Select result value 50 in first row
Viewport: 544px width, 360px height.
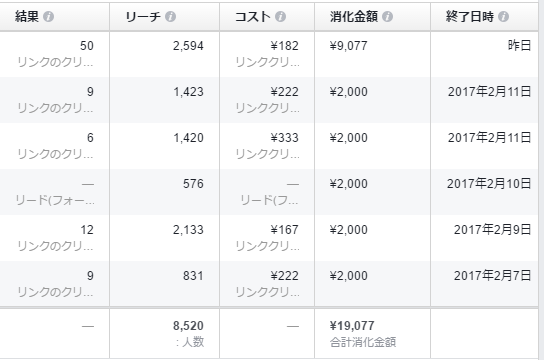87,46
